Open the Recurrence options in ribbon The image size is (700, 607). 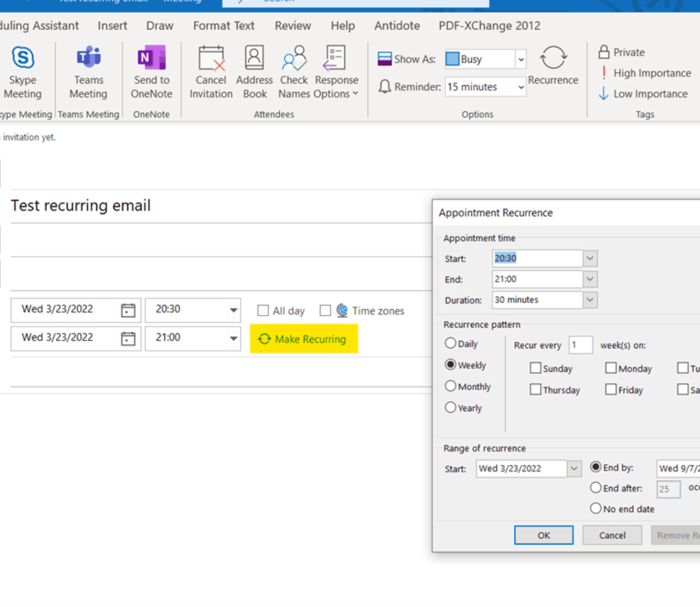[553, 65]
